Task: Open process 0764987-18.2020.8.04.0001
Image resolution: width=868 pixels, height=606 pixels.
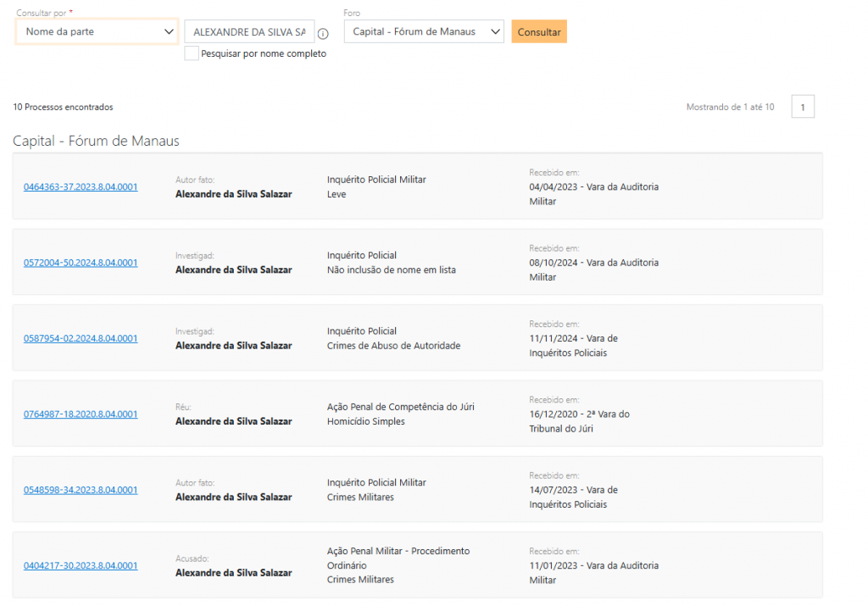Action: (81, 414)
